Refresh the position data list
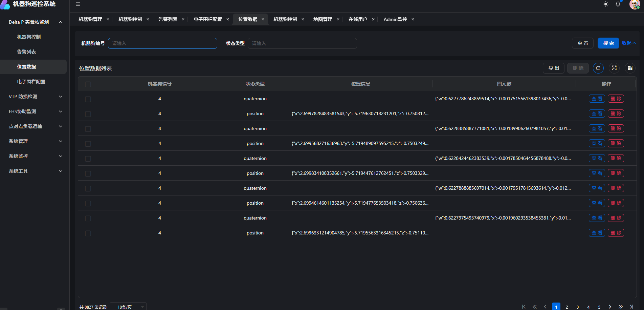 (598, 68)
